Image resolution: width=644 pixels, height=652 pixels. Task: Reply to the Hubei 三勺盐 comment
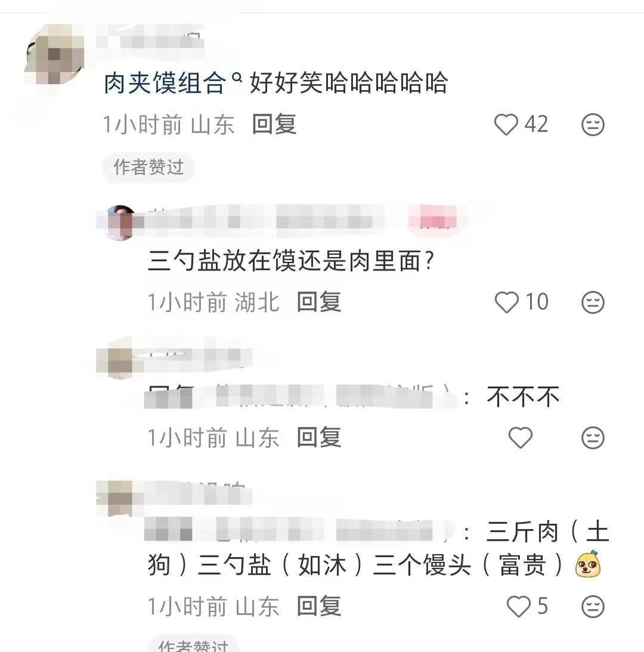(x=319, y=302)
